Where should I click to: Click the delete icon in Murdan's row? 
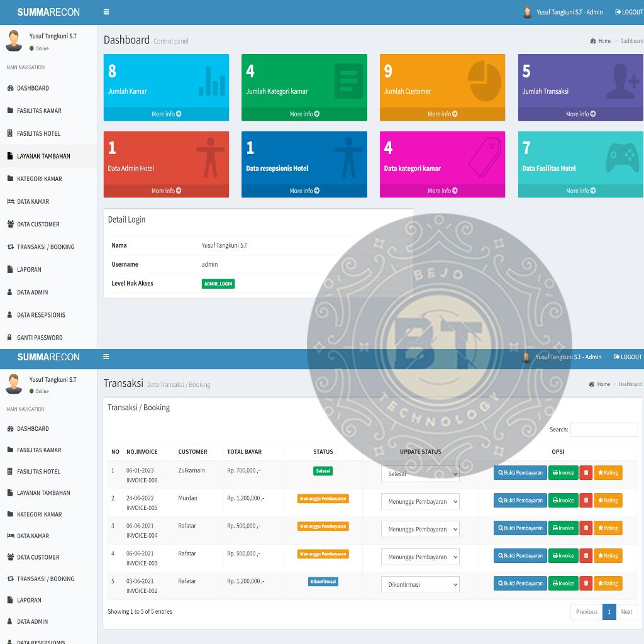click(586, 501)
